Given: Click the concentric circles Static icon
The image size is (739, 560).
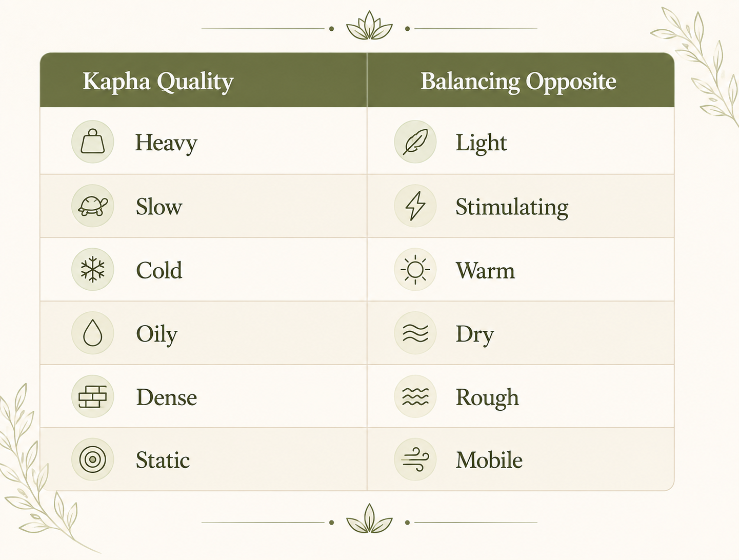Looking at the screenshot, I should pos(92,459).
